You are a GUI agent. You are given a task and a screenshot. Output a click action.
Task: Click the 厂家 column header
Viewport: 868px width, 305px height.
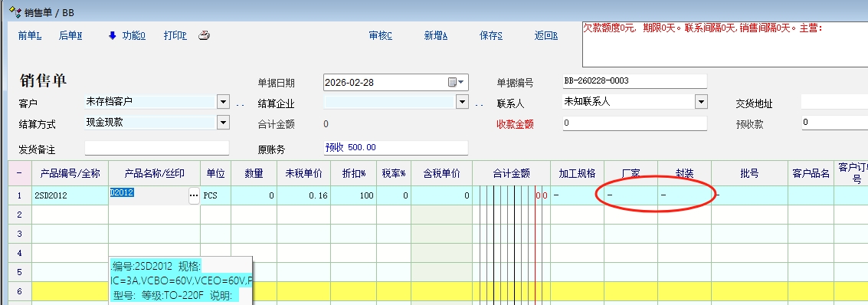click(x=631, y=173)
